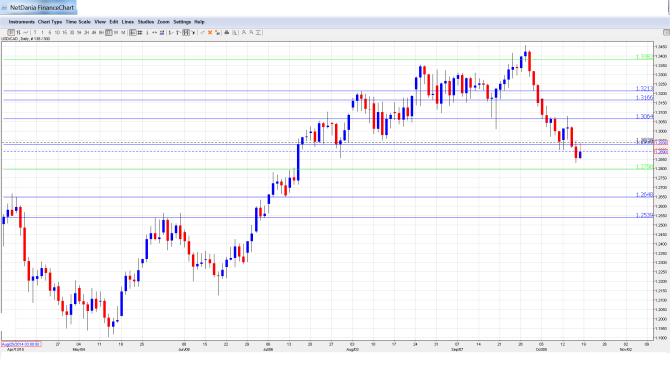
Task: Choose the 1H hourly time scale
Action: (79, 32)
